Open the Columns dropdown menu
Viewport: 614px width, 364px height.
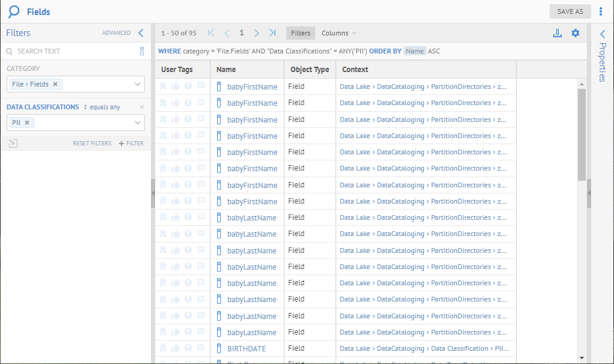[339, 33]
